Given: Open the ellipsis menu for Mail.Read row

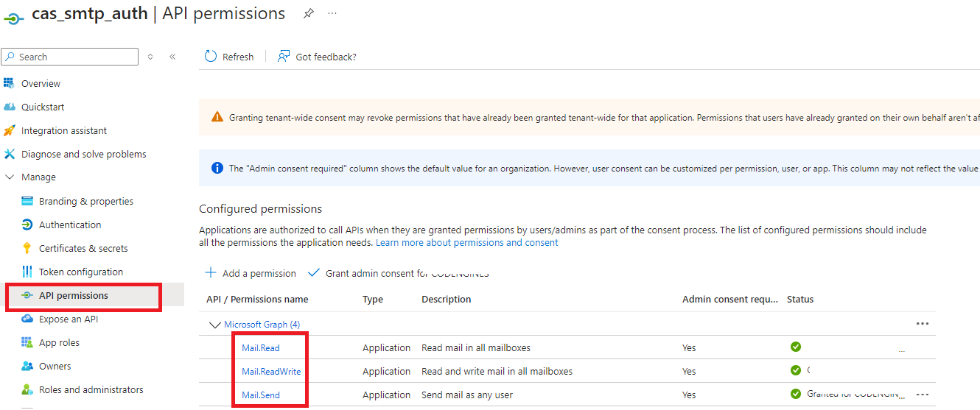Looking at the screenshot, I should coord(902,350).
